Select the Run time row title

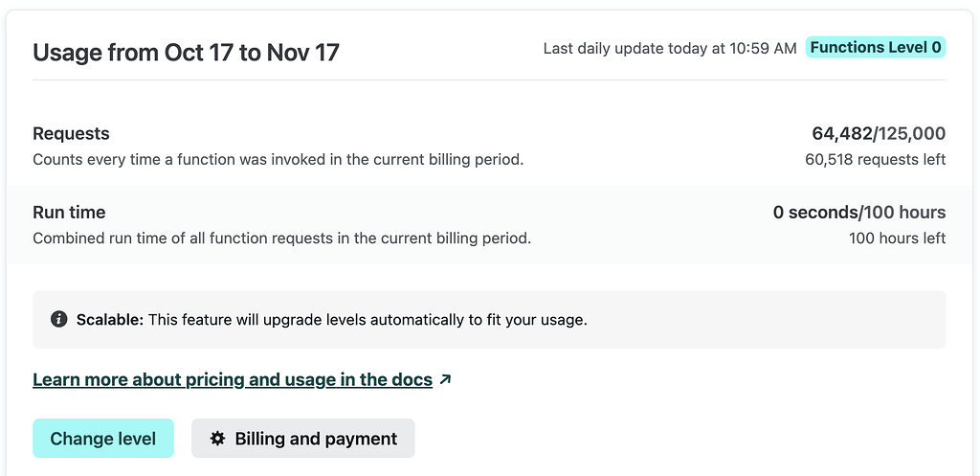[69, 213]
